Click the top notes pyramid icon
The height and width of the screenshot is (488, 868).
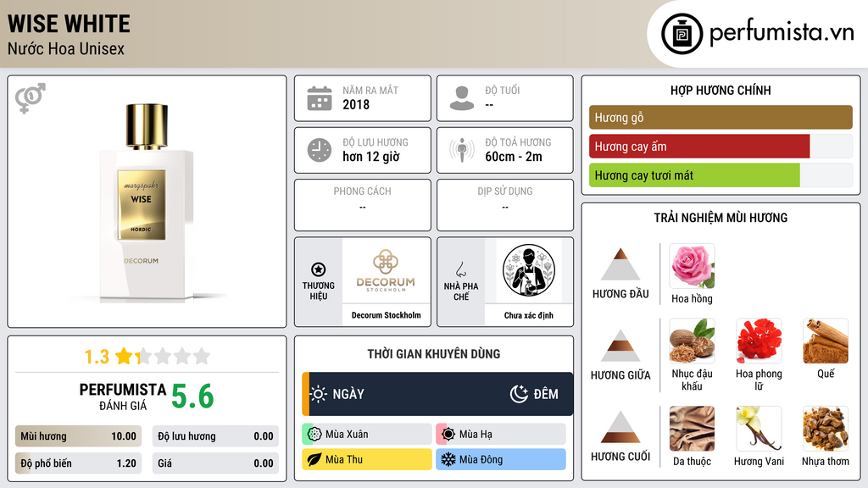click(620, 264)
